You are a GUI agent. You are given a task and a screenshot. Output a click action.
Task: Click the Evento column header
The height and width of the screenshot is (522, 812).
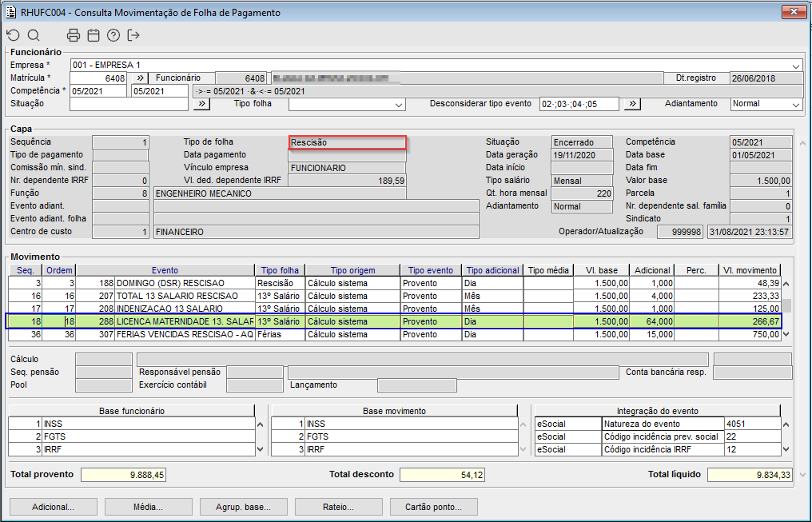[165, 270]
